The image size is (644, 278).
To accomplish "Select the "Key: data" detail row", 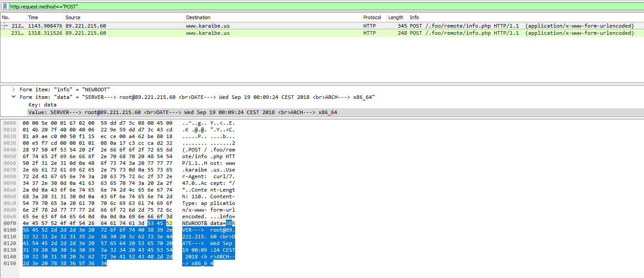I will pos(42,105).
